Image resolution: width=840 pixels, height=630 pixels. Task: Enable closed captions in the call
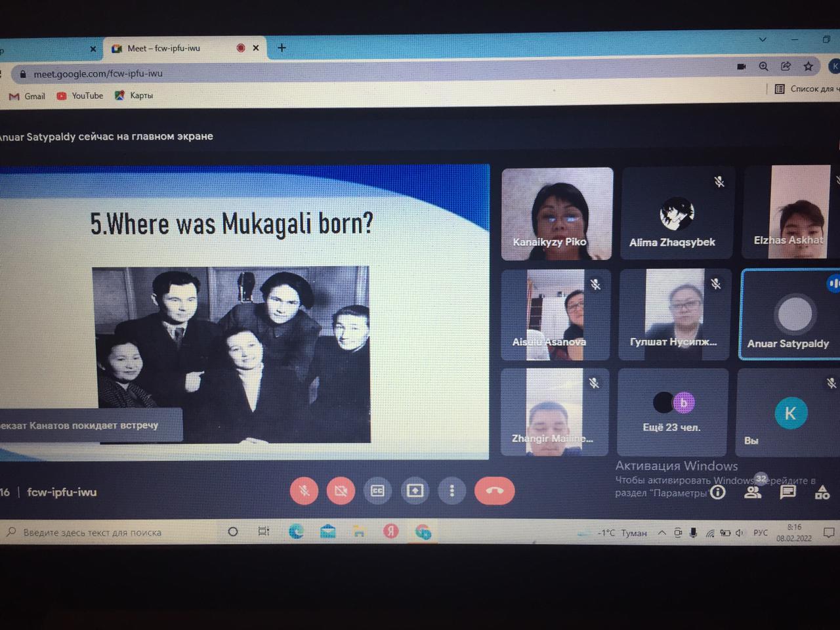pyautogui.click(x=377, y=491)
